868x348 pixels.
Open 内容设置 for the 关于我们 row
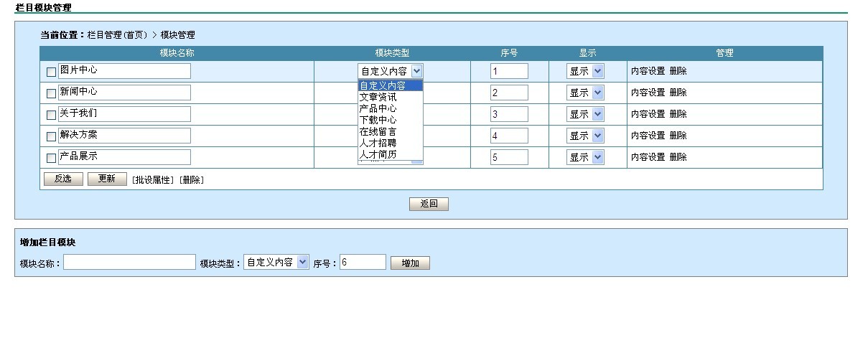(x=648, y=114)
